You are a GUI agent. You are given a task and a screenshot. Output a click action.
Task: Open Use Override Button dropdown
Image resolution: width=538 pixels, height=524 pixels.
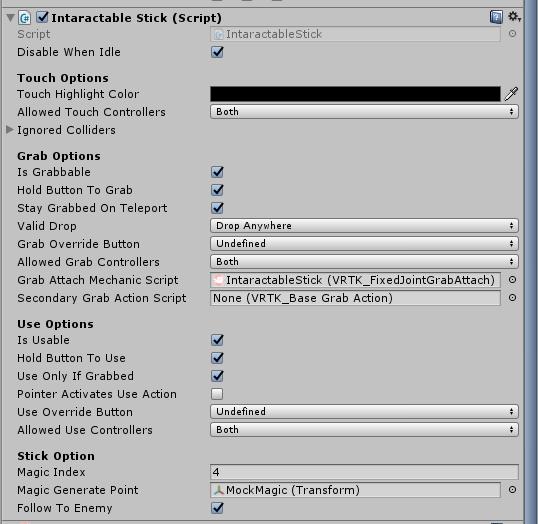click(364, 412)
